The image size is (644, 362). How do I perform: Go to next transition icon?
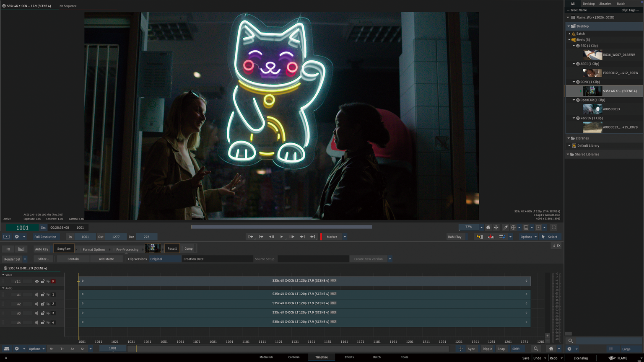[x=302, y=237]
